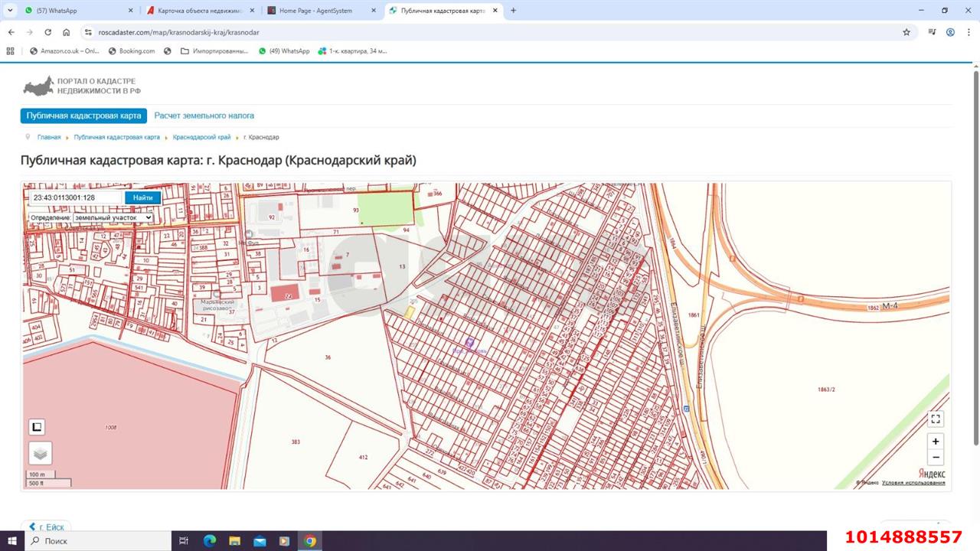Image resolution: width=980 pixels, height=551 pixels.
Task: Open the browser tab search dropdown
Action: pyautogui.click(x=10, y=11)
